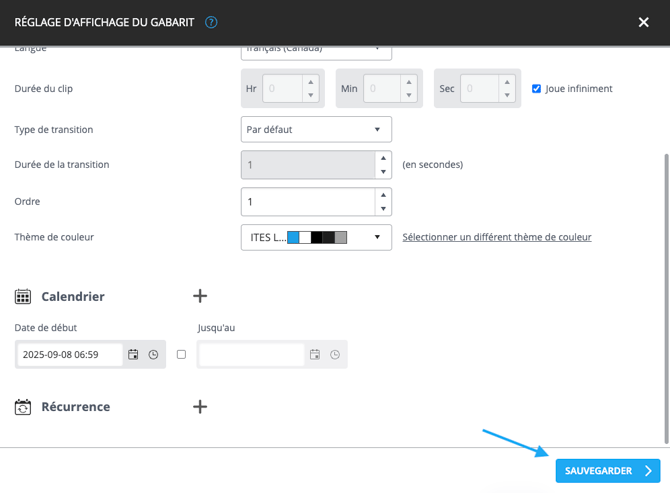The image size is (670, 493).
Task: Increase Sec value with up arrow
Action: 507,82
